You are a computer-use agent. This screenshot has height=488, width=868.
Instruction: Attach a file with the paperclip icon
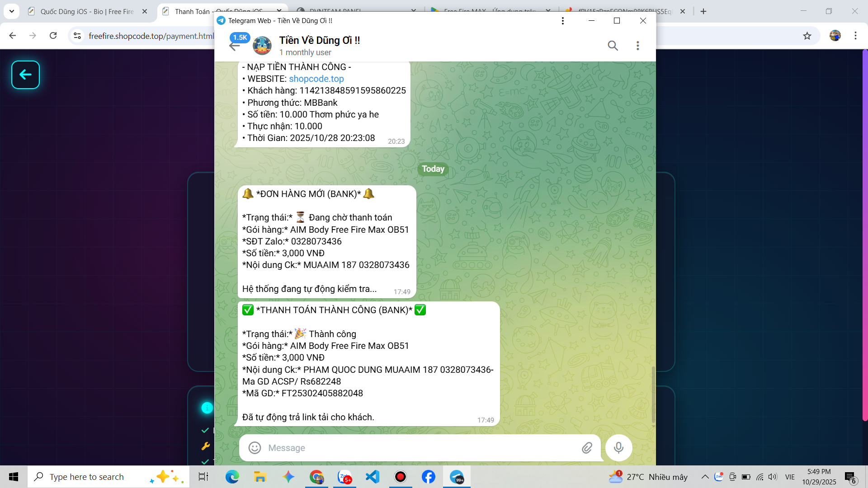[587, 448]
